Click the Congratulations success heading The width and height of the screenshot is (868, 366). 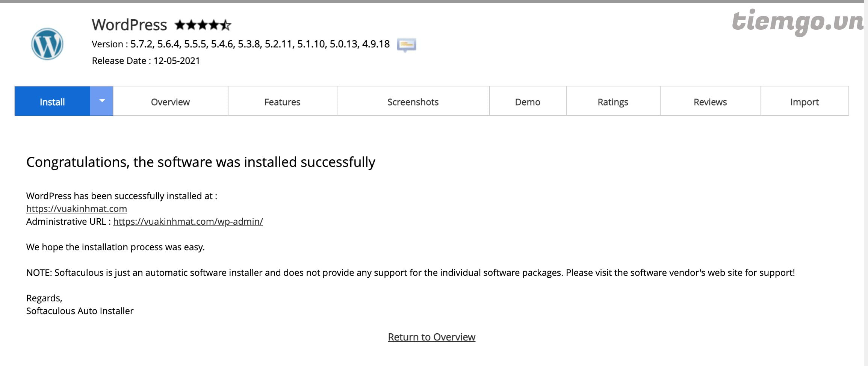click(x=201, y=162)
